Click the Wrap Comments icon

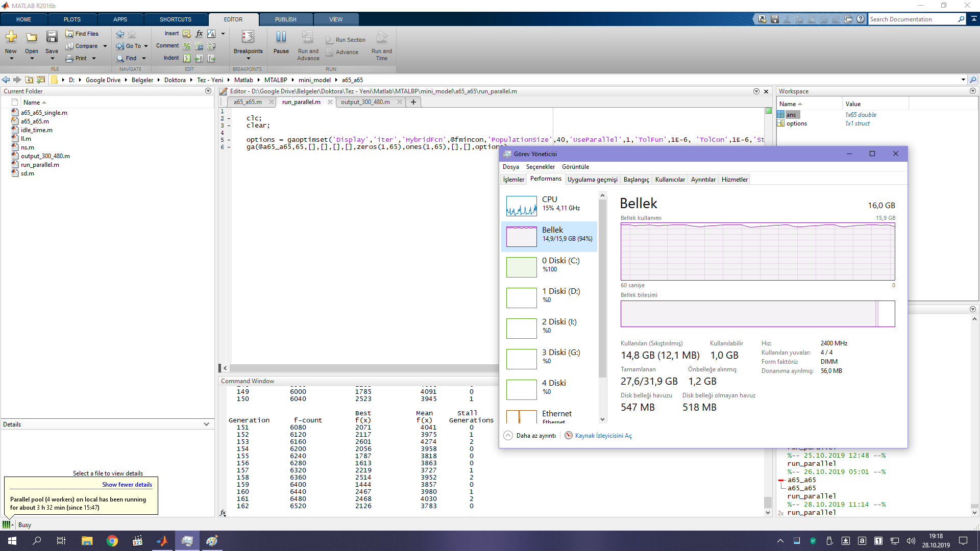pyautogui.click(x=211, y=46)
